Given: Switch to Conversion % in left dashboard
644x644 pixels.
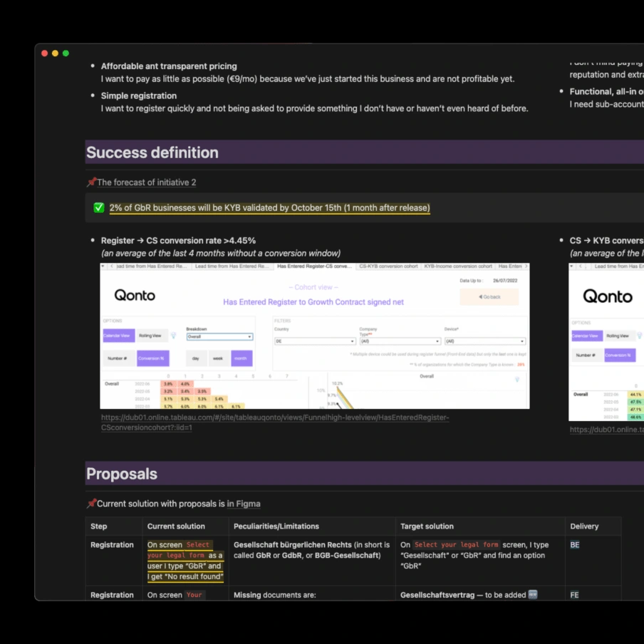Looking at the screenshot, I should point(152,358).
